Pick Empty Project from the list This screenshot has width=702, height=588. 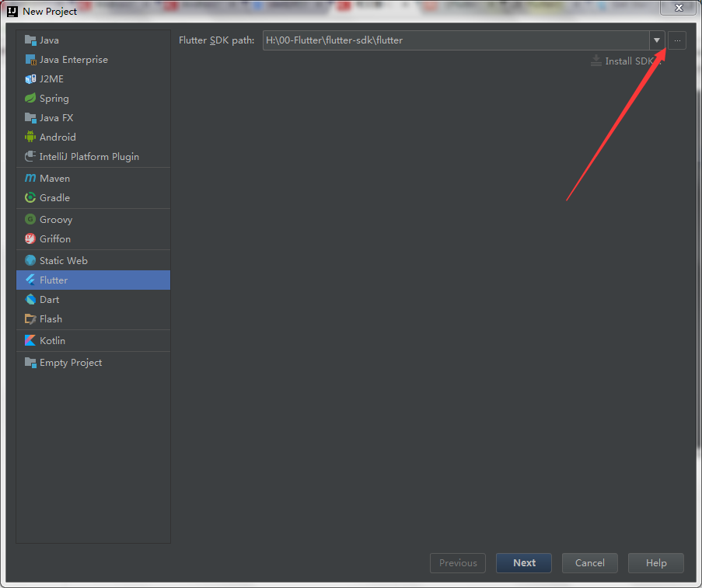click(x=70, y=363)
